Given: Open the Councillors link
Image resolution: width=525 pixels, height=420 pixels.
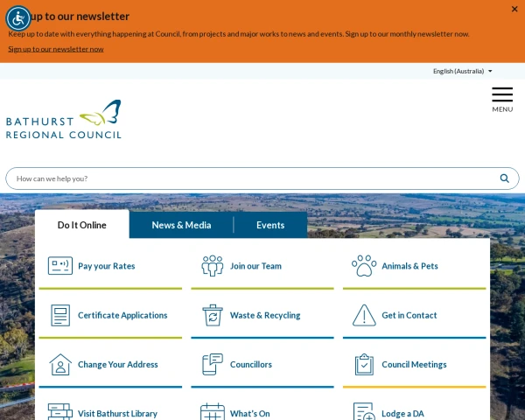Looking at the screenshot, I should (x=251, y=364).
